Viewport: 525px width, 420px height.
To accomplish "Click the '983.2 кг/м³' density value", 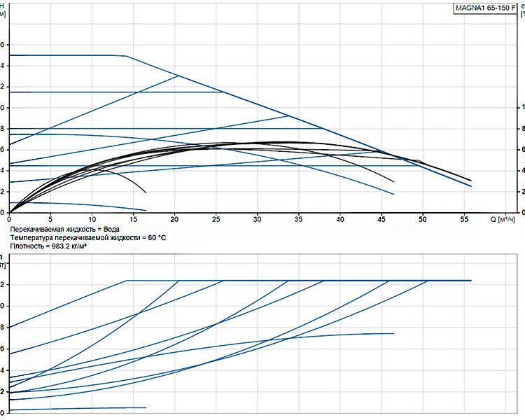I will [69, 246].
